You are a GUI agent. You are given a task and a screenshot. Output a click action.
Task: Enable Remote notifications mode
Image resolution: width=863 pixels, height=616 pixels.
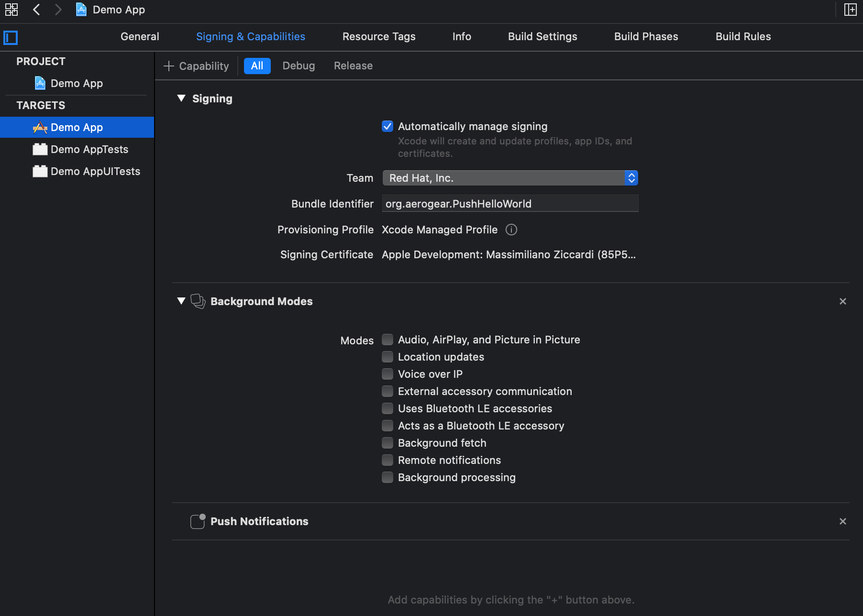[x=387, y=460]
